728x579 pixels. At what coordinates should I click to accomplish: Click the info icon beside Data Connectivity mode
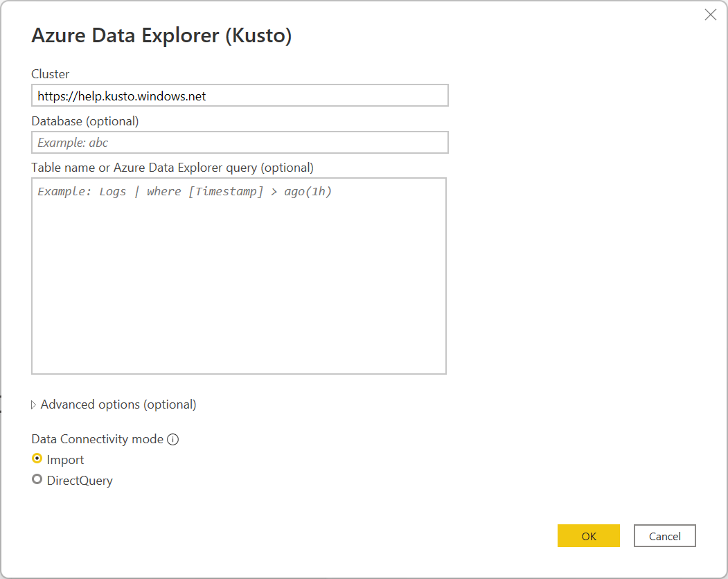(172, 438)
